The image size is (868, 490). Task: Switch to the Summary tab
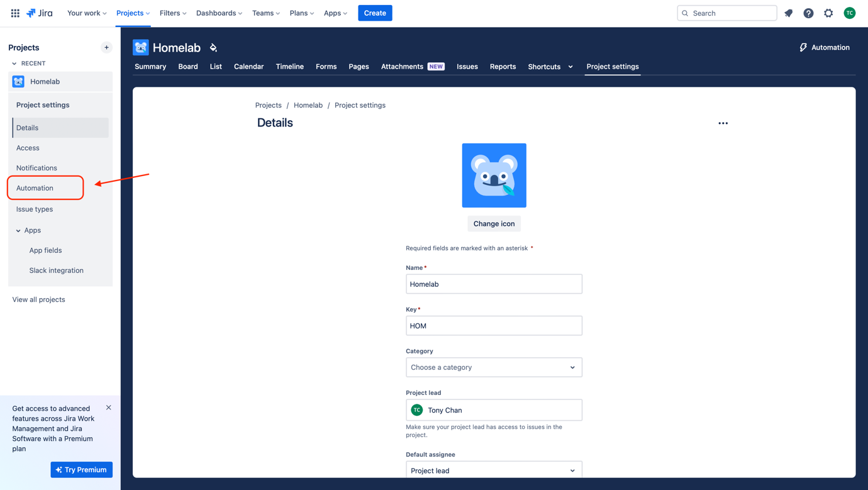150,67
